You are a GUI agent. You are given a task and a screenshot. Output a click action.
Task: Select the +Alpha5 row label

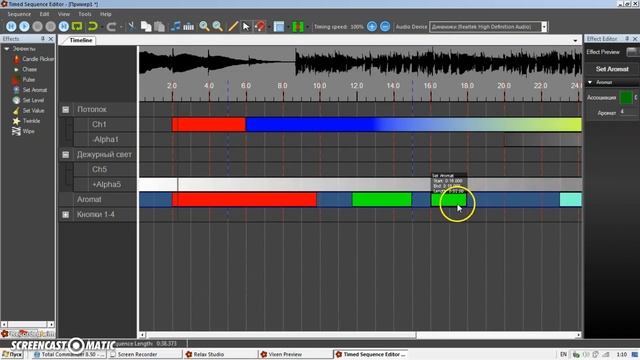[107, 184]
